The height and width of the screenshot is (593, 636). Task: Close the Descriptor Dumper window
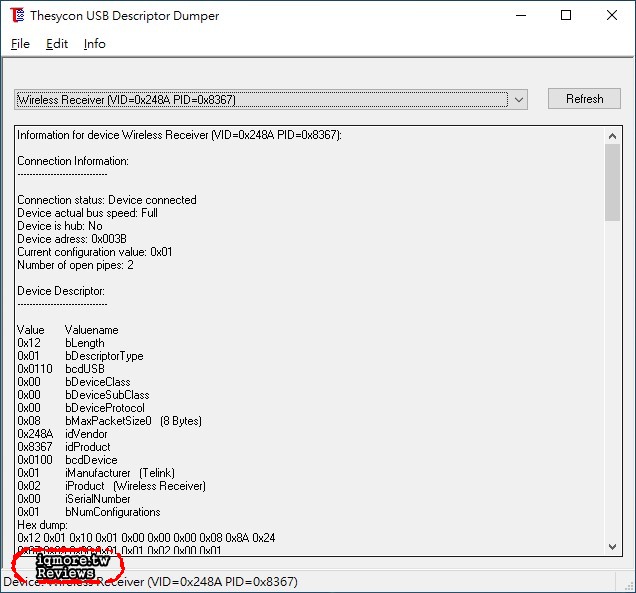click(612, 15)
